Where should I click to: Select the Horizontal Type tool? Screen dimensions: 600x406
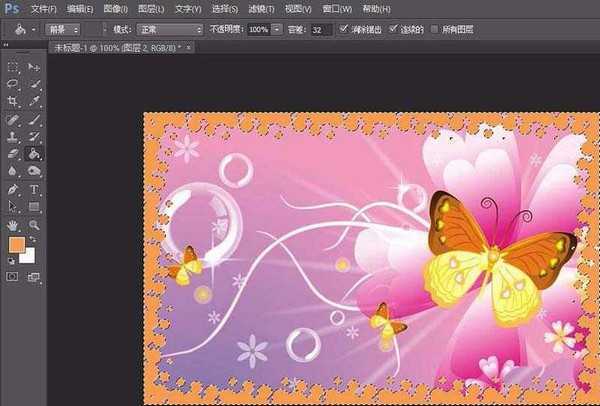tap(34, 189)
